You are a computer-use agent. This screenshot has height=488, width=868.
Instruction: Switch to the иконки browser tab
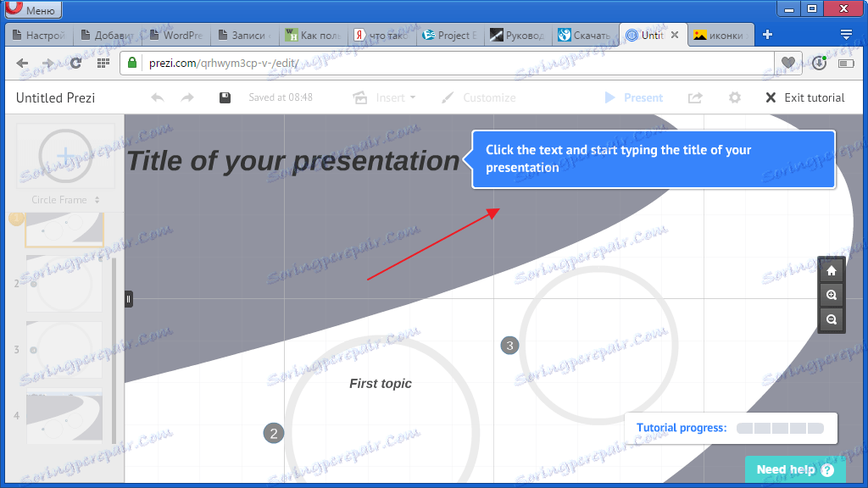point(720,36)
